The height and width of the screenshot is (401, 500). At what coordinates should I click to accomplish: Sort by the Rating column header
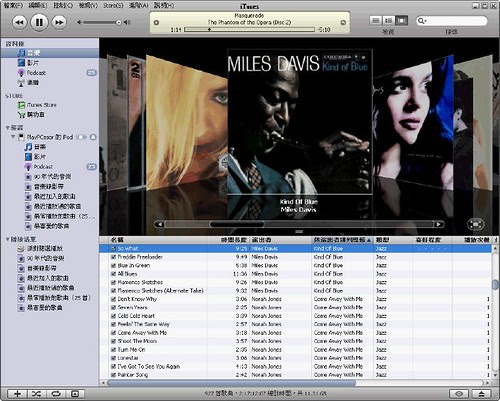[x=432, y=240]
